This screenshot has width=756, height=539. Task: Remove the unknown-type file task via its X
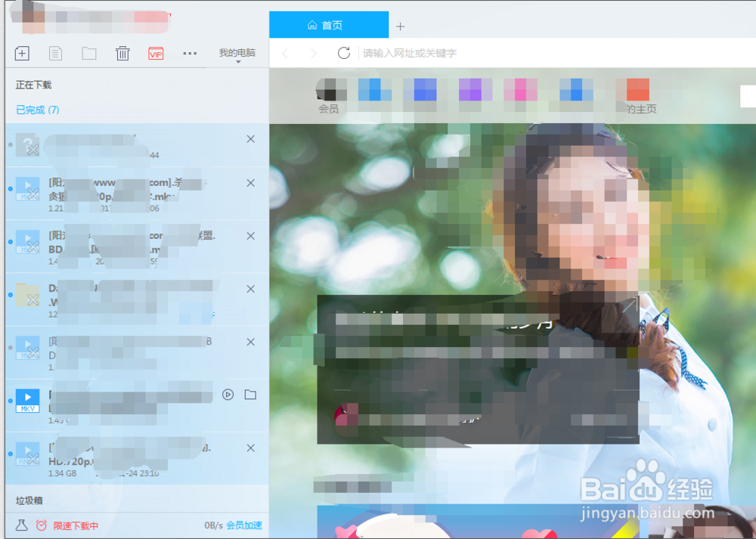251,139
